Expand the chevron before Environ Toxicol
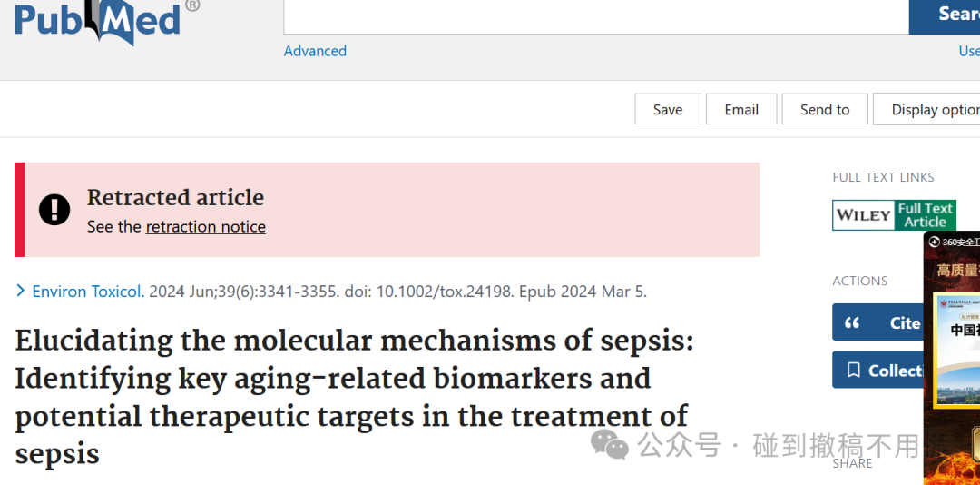Viewport: 980px width, 485px height. click(x=21, y=291)
